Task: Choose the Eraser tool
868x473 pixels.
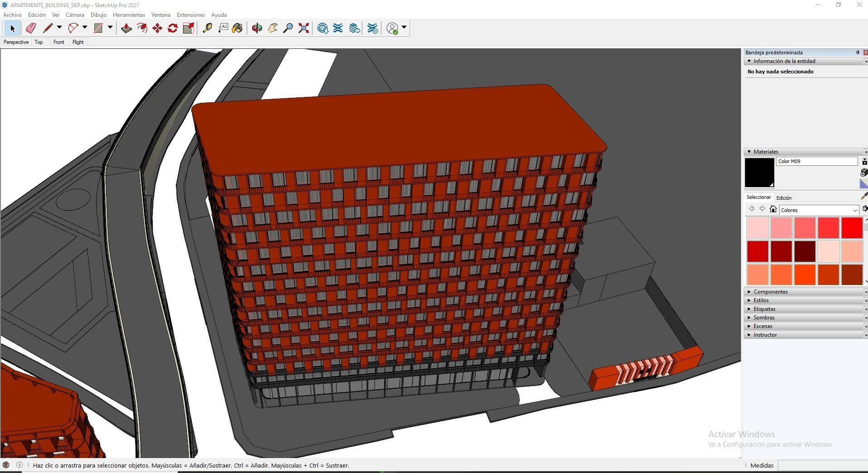Action: pos(31,28)
